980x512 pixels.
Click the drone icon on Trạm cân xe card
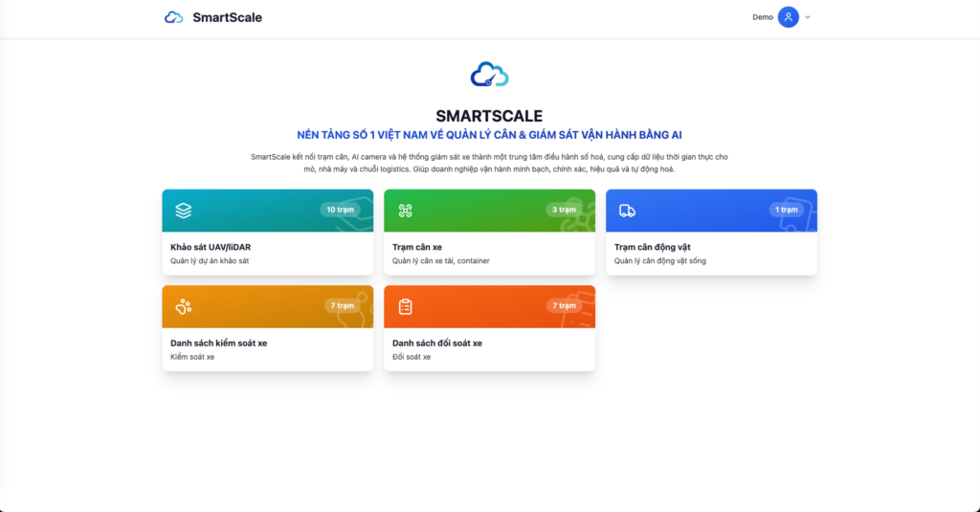pyautogui.click(x=405, y=211)
